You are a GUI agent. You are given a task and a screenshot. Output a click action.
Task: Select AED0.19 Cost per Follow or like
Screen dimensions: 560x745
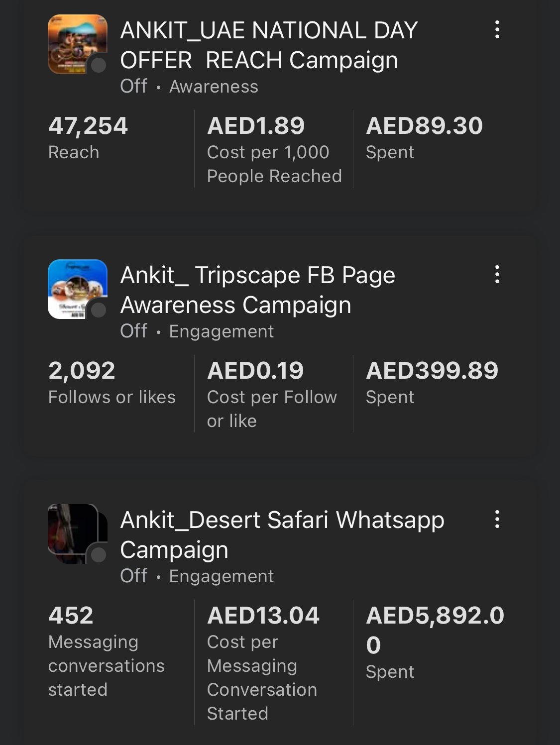click(272, 394)
